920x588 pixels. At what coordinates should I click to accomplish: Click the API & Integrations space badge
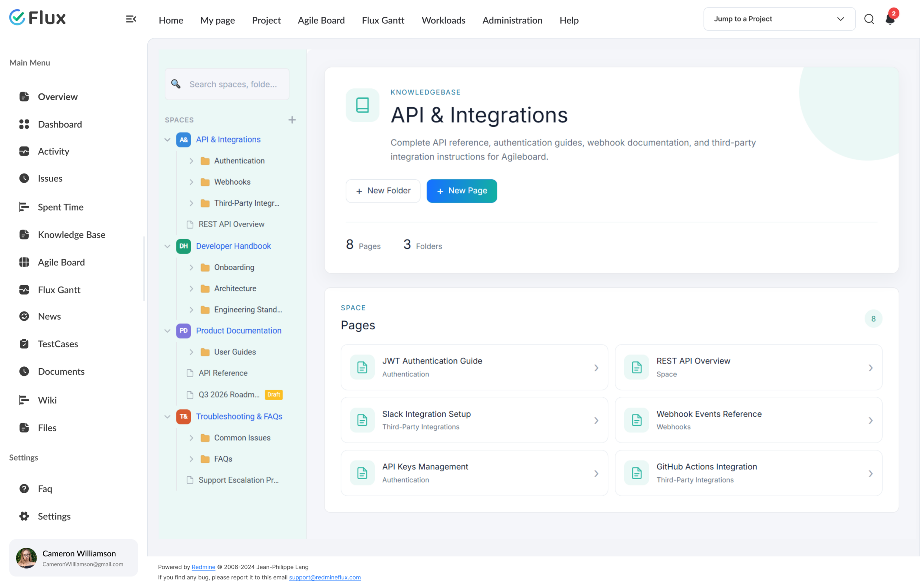[183, 140]
